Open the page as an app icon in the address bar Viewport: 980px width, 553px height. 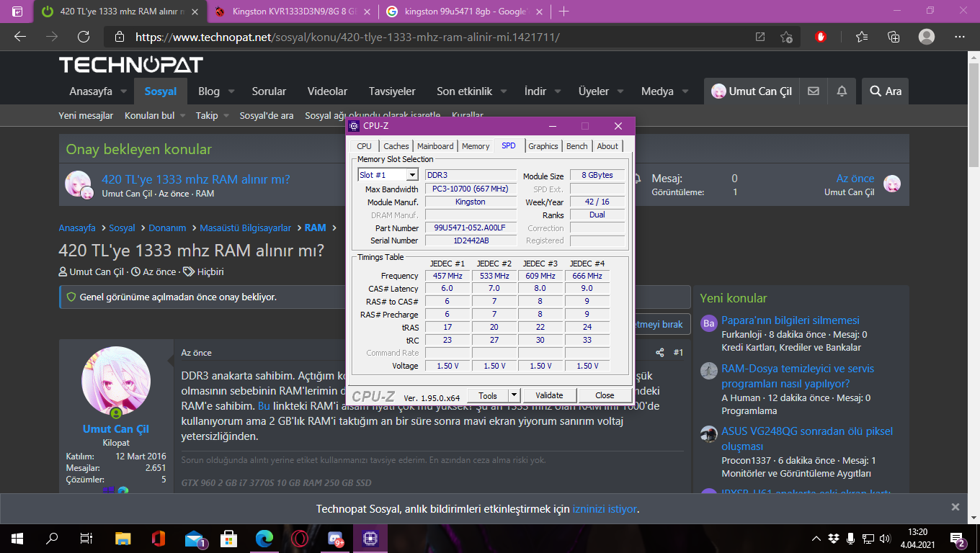[x=760, y=37]
